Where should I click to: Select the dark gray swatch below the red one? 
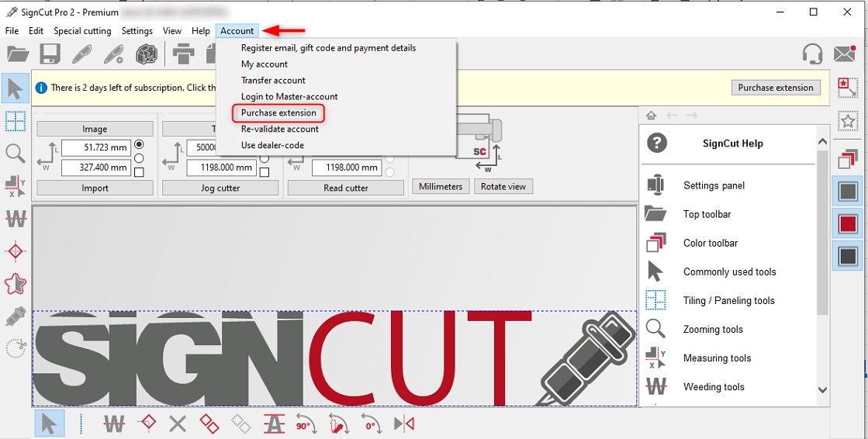click(848, 256)
